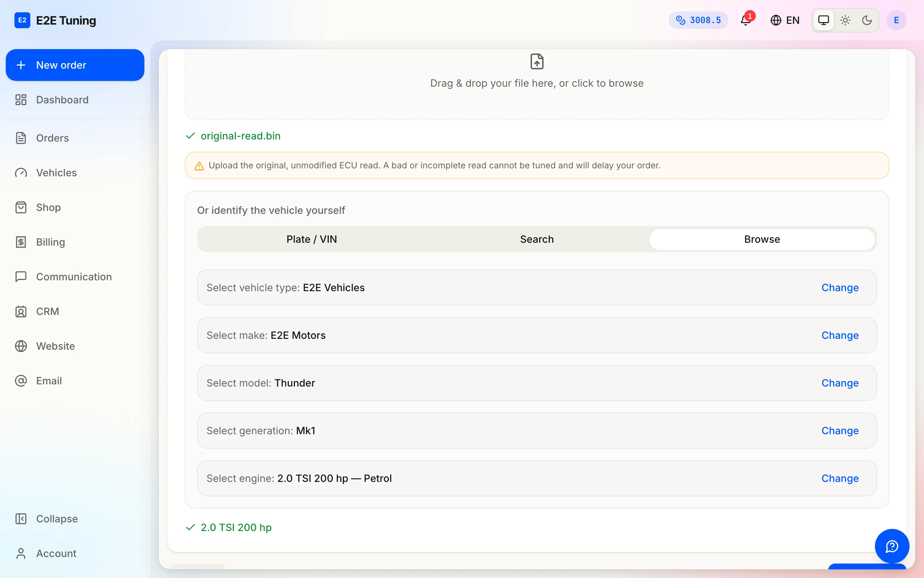Change the model Thunder
The image size is (924, 578).
coord(840,383)
